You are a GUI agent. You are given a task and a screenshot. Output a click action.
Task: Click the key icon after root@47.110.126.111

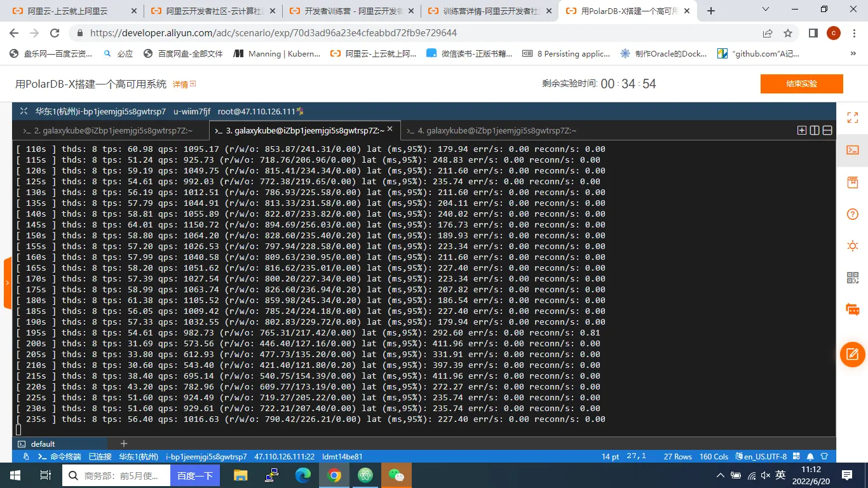300,111
